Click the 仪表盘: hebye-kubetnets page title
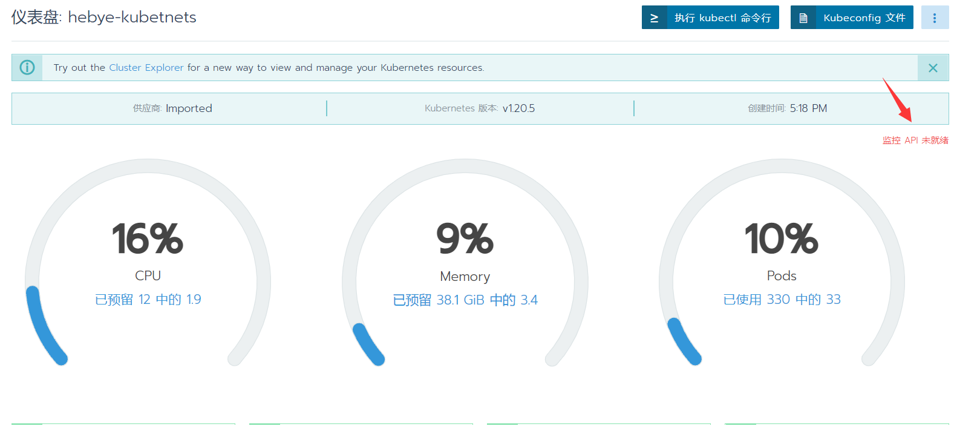The image size is (980, 425). [x=103, y=17]
